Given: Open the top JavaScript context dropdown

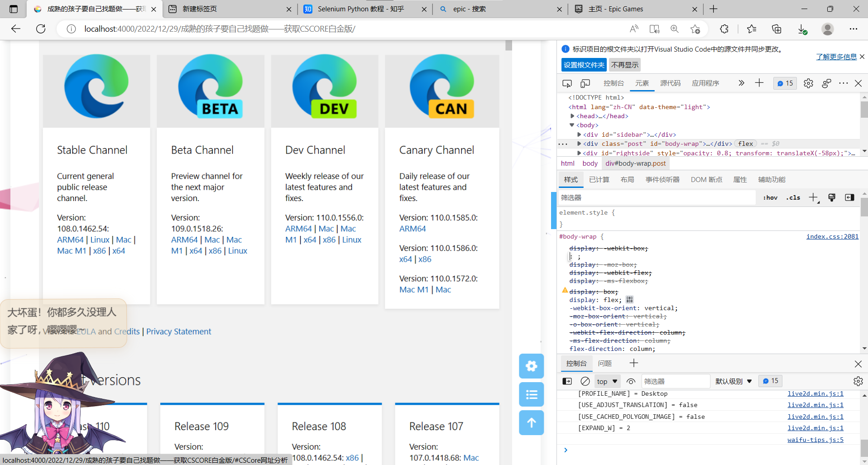Looking at the screenshot, I should (607, 381).
